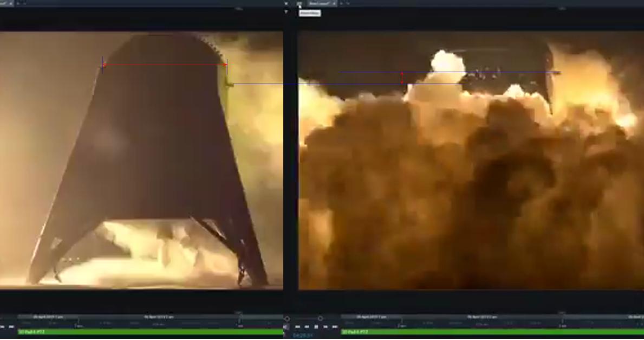This screenshot has height=340, width=644.
Task: Click the view mode icon above the tooltip
Action: (300, 4)
